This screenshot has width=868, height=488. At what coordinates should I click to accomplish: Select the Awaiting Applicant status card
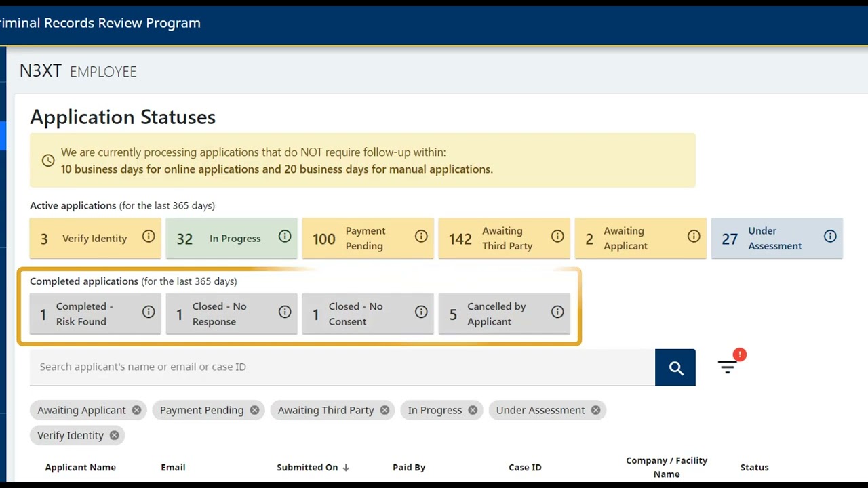click(x=625, y=239)
